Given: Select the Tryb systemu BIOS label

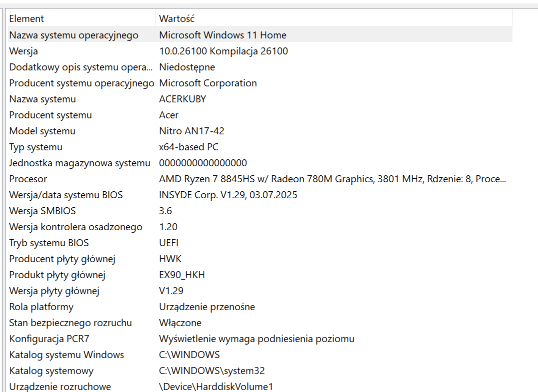Looking at the screenshot, I should click(48, 243).
